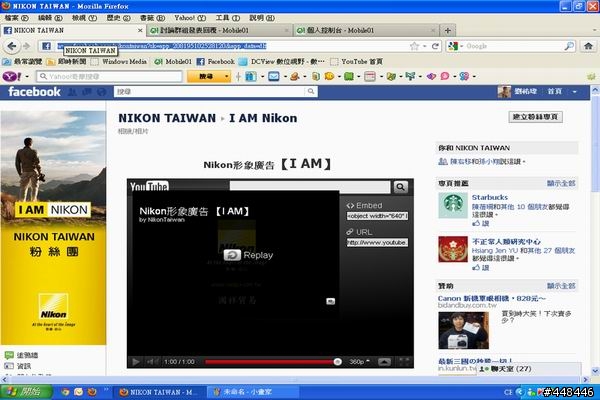Viewport: 600px width, 400px height.
Task: Click the Google search magnifier icon
Action: 569,46
